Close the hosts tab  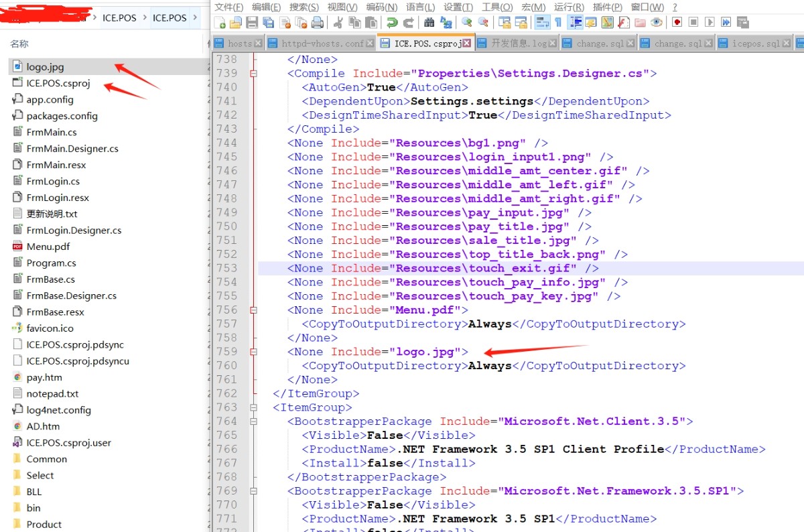258,44
